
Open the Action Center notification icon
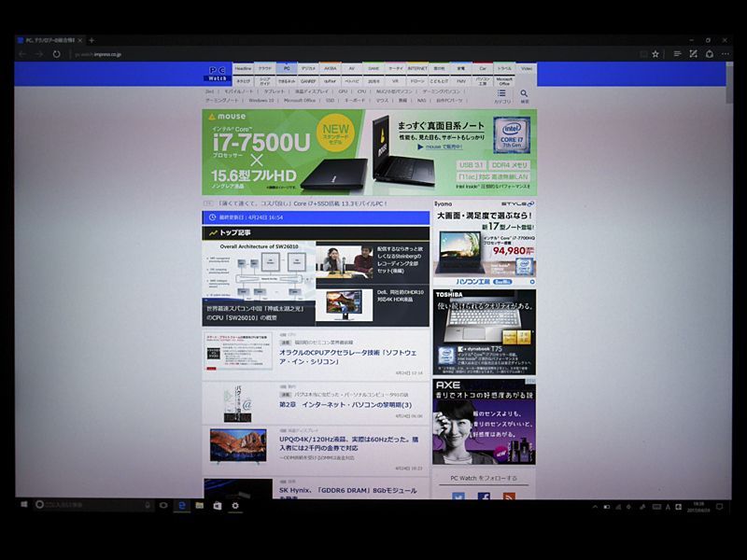tap(719, 507)
